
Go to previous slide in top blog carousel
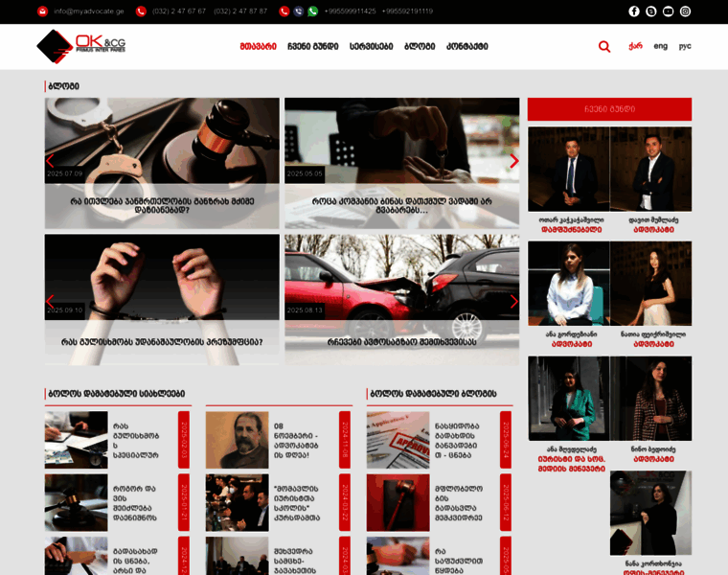[50, 161]
